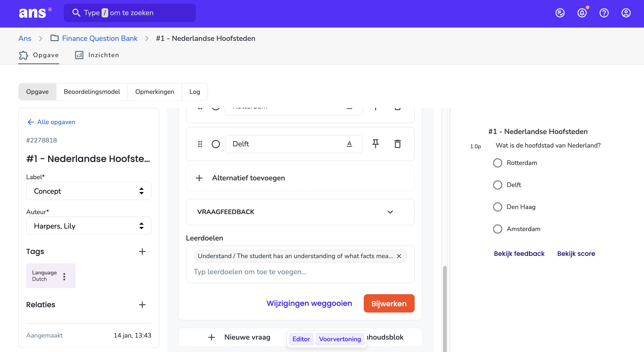
Task: Click the search magnifier icon
Action: (76, 13)
